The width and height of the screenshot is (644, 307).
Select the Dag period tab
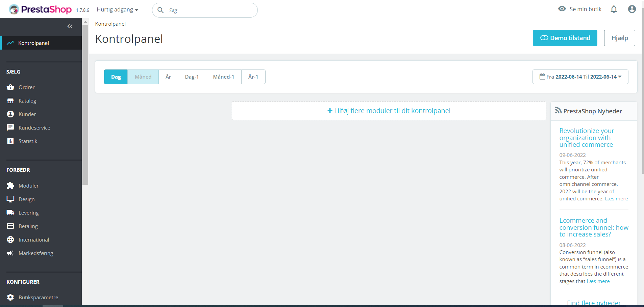pos(116,77)
